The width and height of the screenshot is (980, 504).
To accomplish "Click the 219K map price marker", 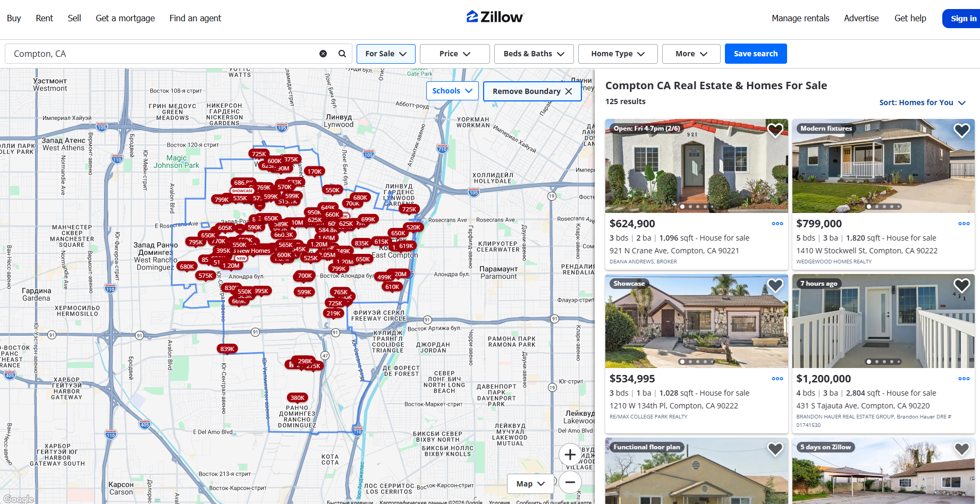I will [334, 313].
